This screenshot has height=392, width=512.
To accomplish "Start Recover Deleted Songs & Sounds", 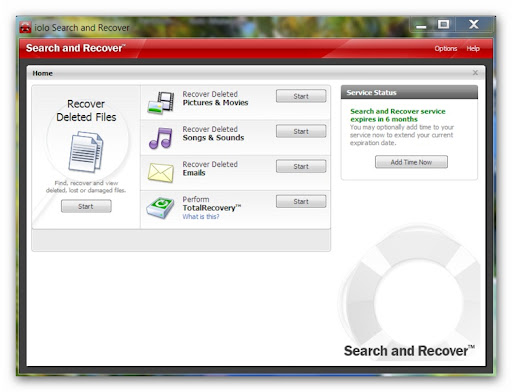I will 301,131.
